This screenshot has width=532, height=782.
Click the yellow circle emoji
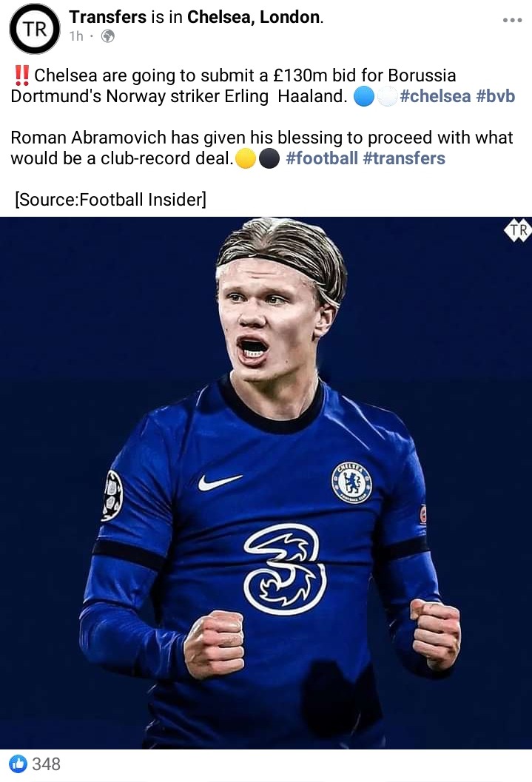pyautogui.click(x=246, y=158)
